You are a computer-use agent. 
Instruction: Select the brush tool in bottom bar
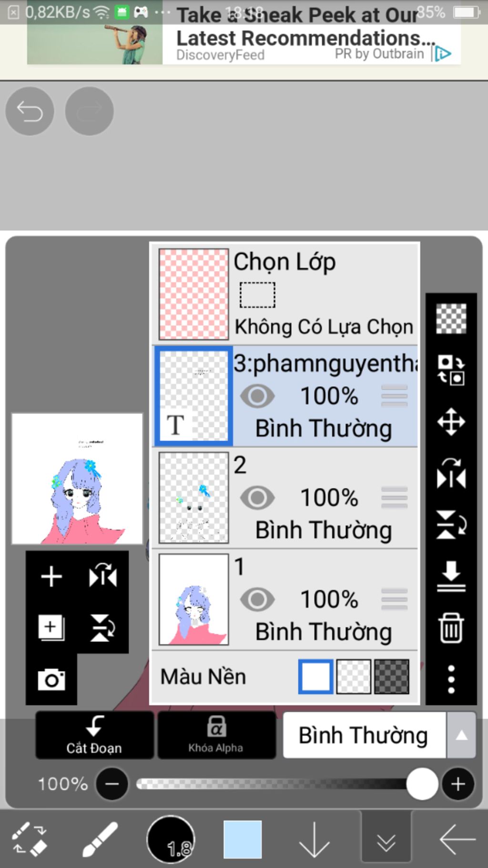(x=100, y=839)
